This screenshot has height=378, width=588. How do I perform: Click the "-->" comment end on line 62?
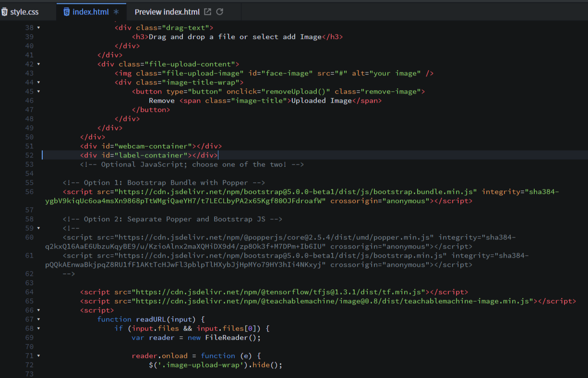click(69, 274)
